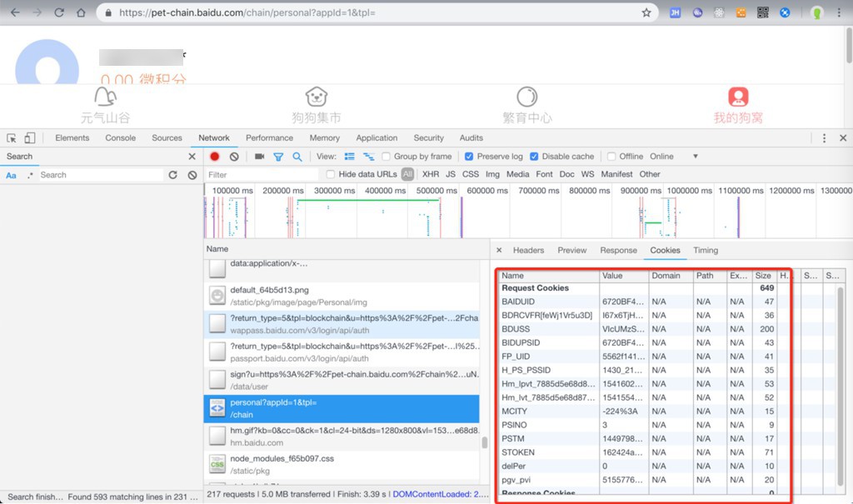Clear the network log
This screenshot has height=504, width=853.
pos(234,157)
